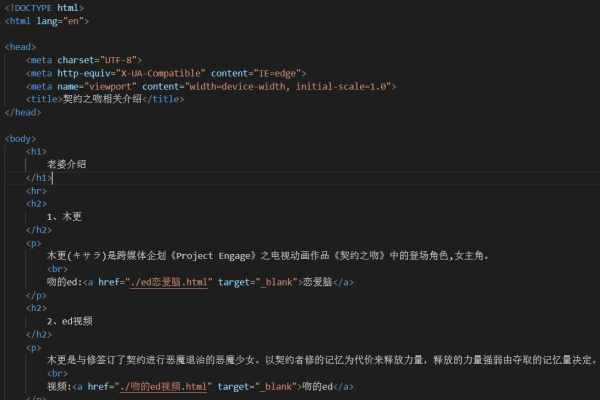Image resolution: width=600 pixels, height=400 pixels.
Task: Click the 恋爱脑 anchor text
Action: pos(318,282)
